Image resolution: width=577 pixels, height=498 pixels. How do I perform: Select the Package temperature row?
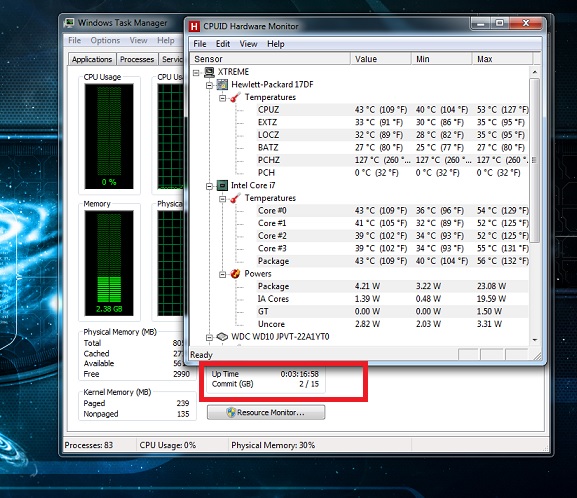392,261
